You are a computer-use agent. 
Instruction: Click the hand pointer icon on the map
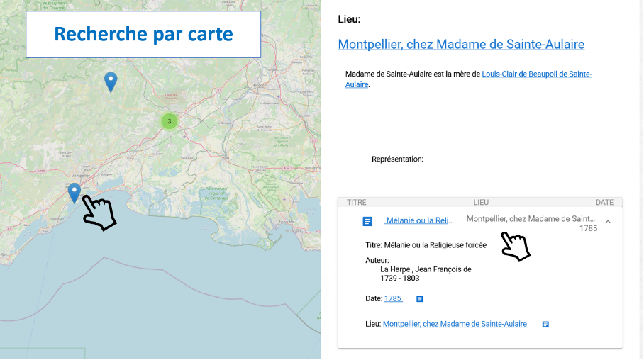tap(99, 212)
